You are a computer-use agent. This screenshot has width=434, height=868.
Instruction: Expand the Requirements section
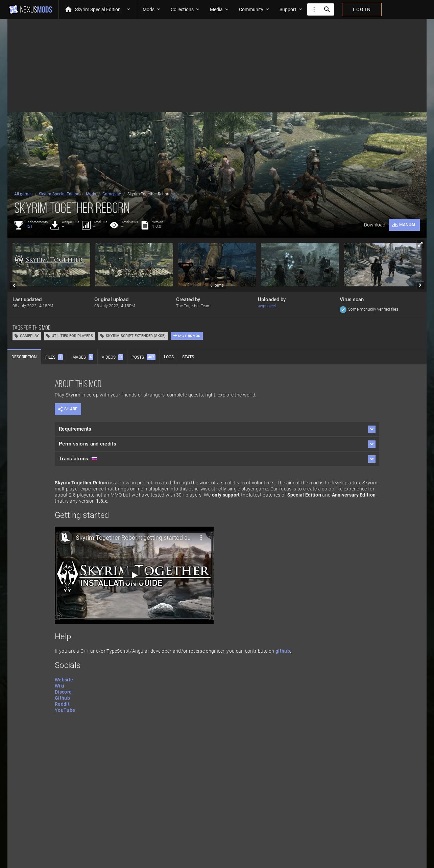[x=217, y=429]
